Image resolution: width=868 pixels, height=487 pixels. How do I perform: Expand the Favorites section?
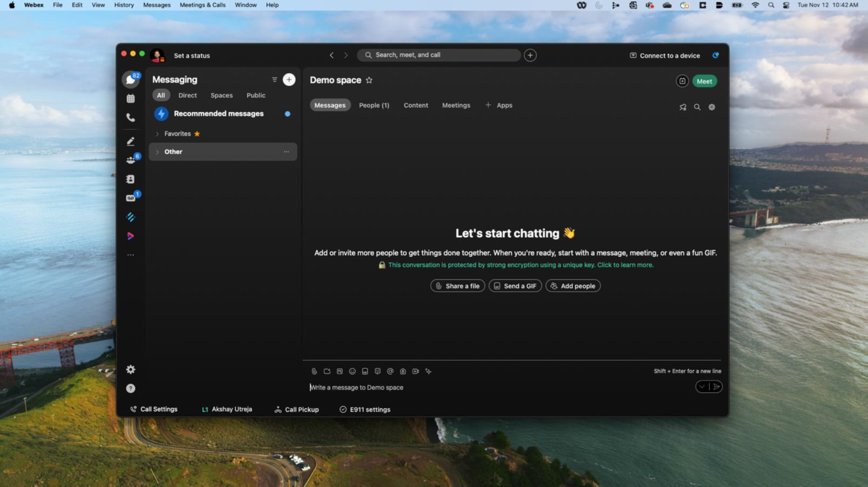(x=157, y=134)
